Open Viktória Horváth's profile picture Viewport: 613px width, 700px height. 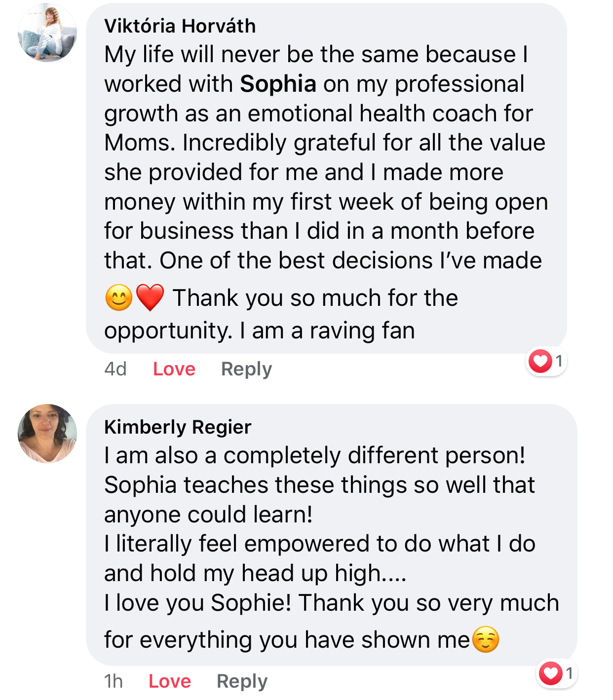(x=47, y=33)
